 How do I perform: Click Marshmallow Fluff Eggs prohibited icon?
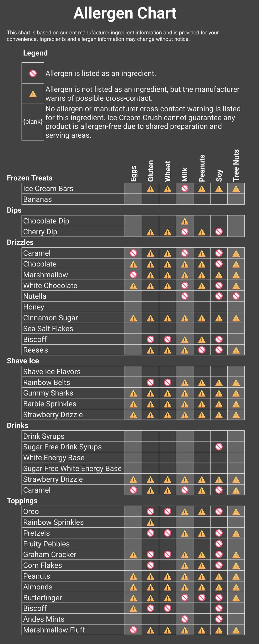[133, 630]
